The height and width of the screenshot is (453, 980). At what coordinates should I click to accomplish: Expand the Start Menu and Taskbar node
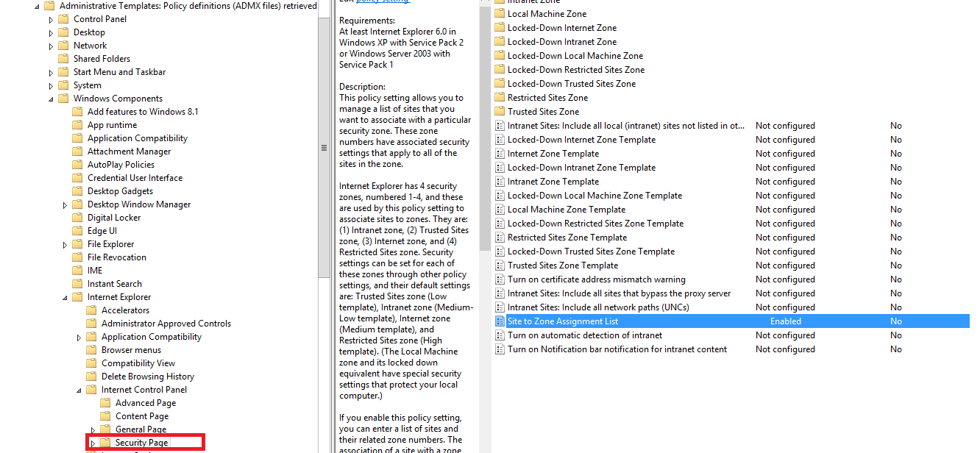click(52, 73)
